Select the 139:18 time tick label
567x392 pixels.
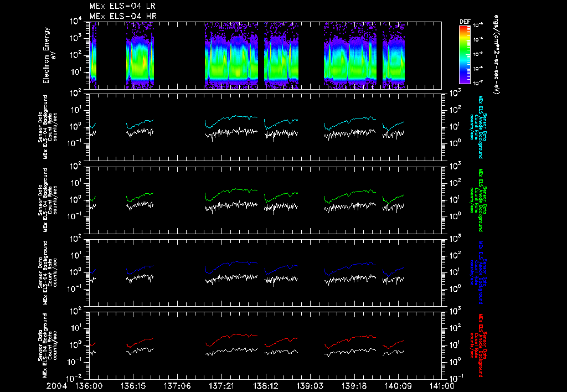[354, 386]
